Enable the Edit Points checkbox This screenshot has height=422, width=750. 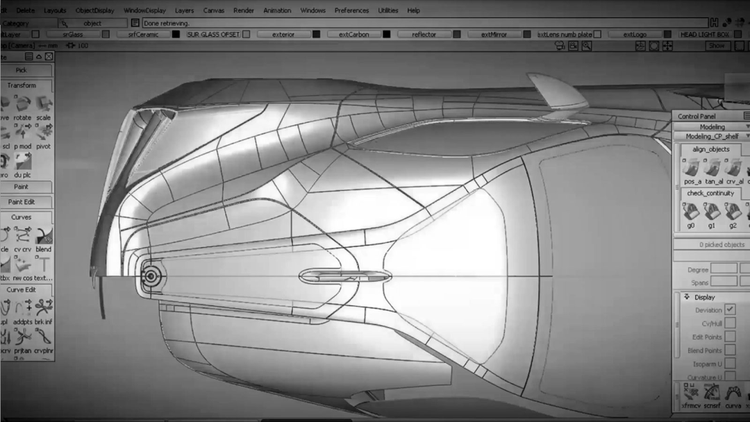tap(730, 337)
